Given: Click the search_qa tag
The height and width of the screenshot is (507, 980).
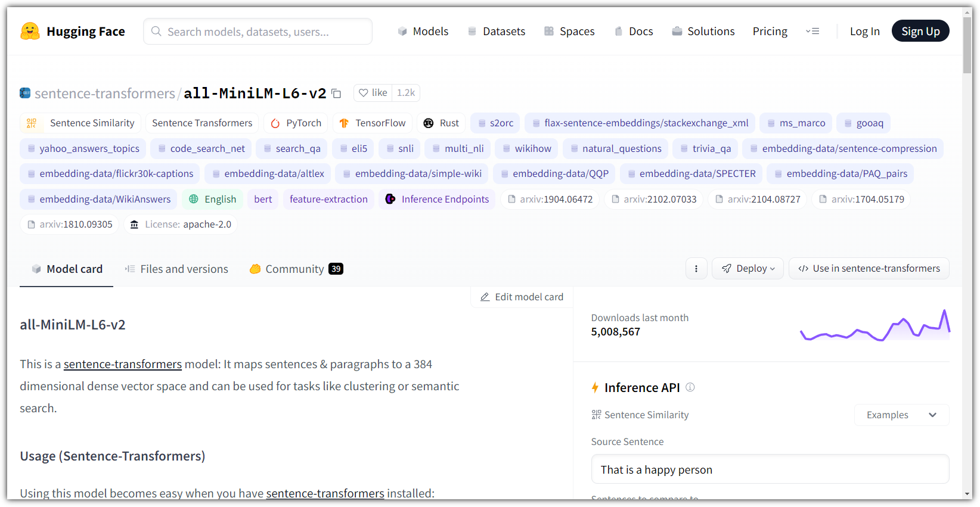Looking at the screenshot, I should [x=291, y=148].
